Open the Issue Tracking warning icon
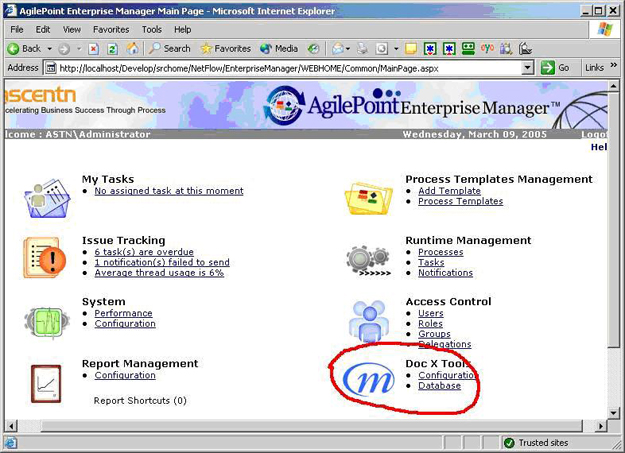 click(x=46, y=259)
